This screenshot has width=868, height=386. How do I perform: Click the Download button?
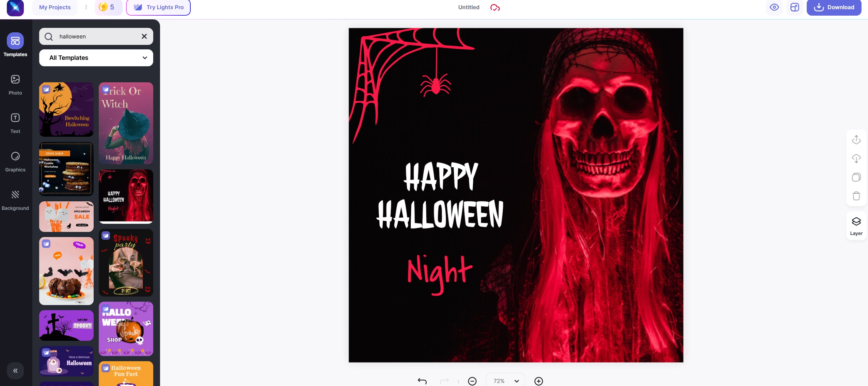point(834,7)
